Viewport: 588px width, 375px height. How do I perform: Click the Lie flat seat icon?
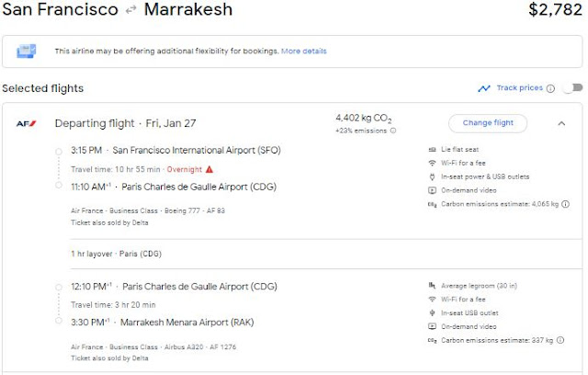(x=433, y=149)
